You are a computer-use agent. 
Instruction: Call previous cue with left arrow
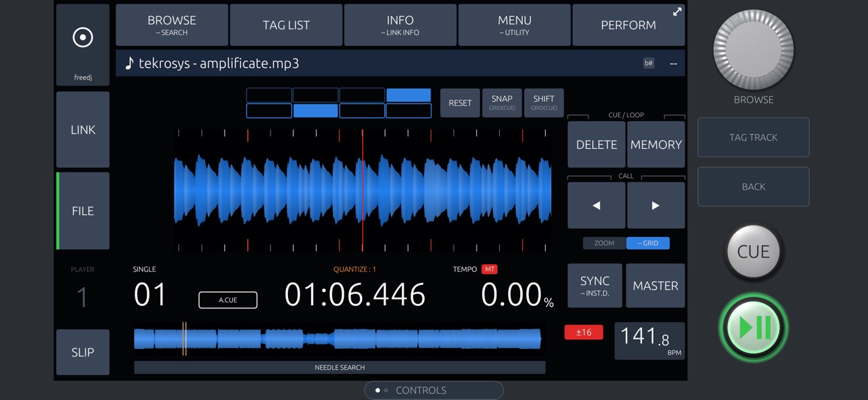click(596, 205)
